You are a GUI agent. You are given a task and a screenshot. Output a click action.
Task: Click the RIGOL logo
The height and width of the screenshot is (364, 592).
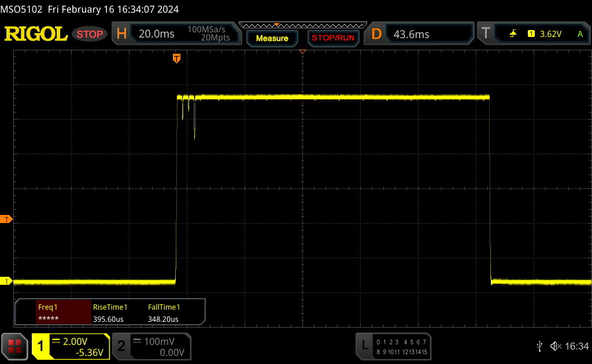tap(36, 34)
